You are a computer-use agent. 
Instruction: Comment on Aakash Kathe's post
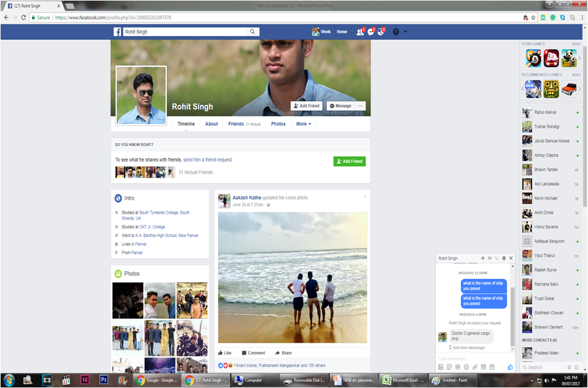(x=254, y=353)
